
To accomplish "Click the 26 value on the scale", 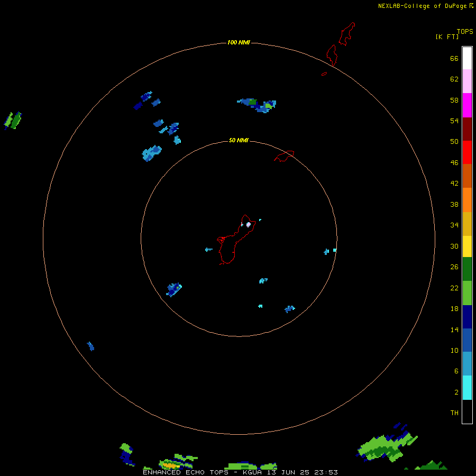I will pyautogui.click(x=454, y=267).
